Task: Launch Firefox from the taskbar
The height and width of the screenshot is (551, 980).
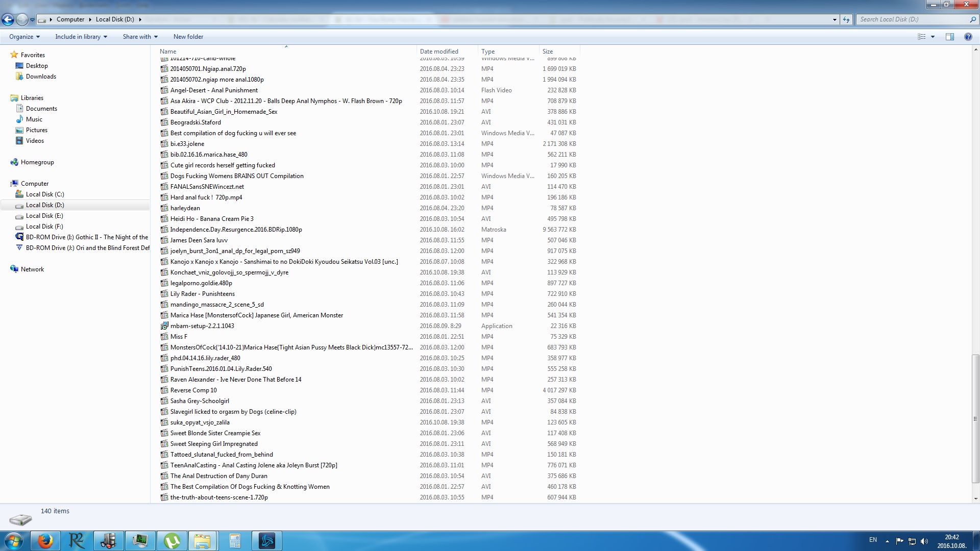Action: click(x=45, y=541)
